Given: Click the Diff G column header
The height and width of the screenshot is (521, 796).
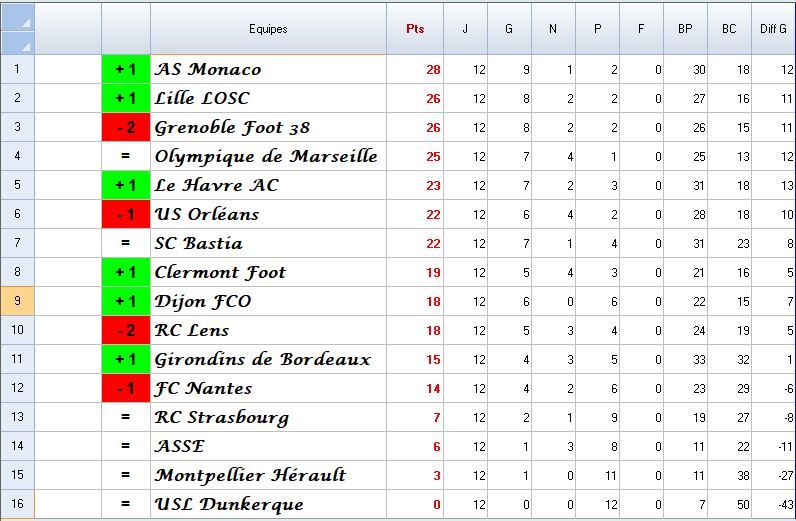Looking at the screenshot, I should tap(773, 29).
